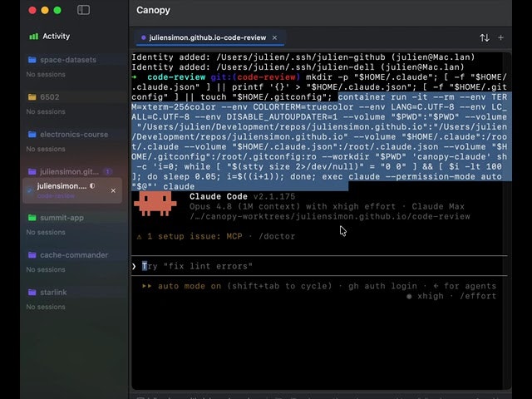
Task: Click the Canopy window title
Action: coord(153,10)
